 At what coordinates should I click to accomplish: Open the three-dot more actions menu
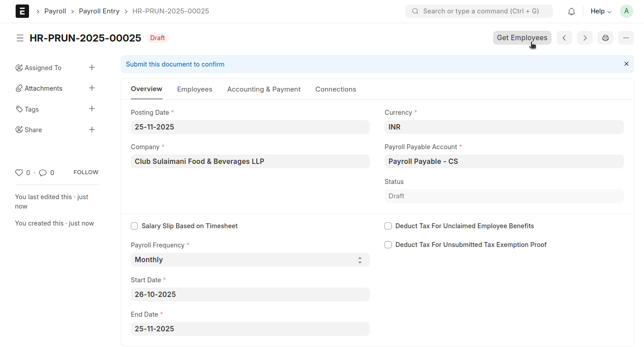click(626, 38)
